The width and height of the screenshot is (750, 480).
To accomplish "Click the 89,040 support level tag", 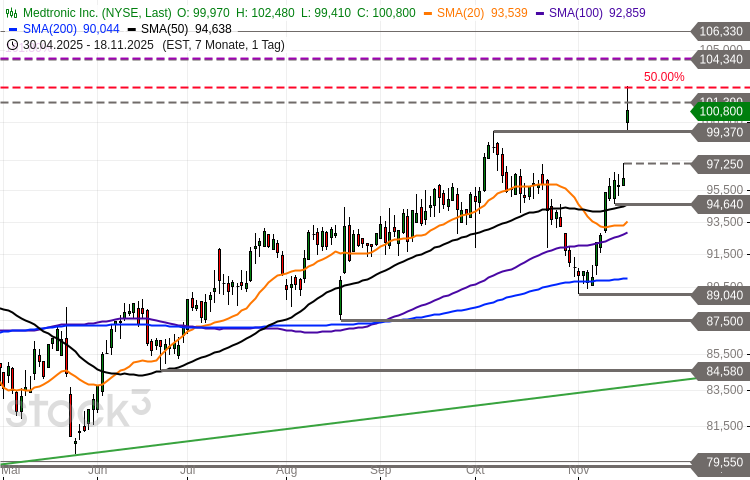I will pyautogui.click(x=720, y=295).
